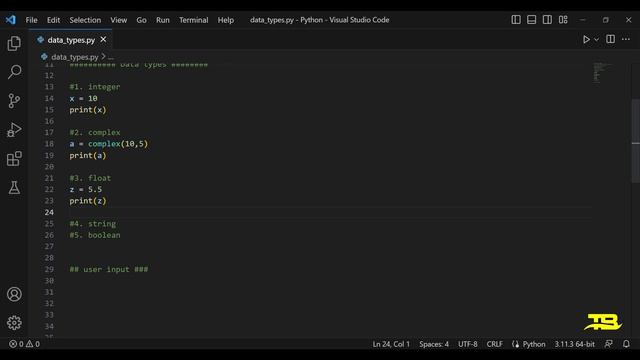Open the Testing flask view
640x360 pixels.
pos(14,187)
